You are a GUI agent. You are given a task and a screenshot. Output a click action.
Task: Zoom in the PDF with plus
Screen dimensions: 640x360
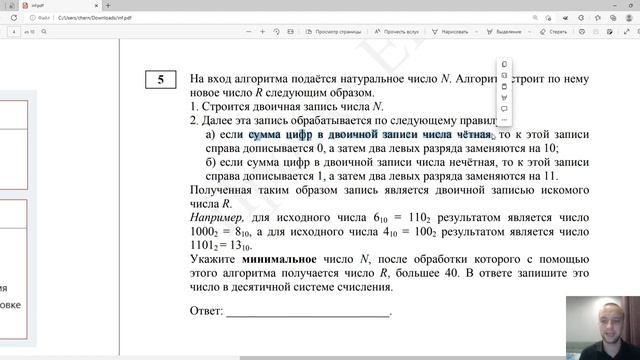pos(262,31)
